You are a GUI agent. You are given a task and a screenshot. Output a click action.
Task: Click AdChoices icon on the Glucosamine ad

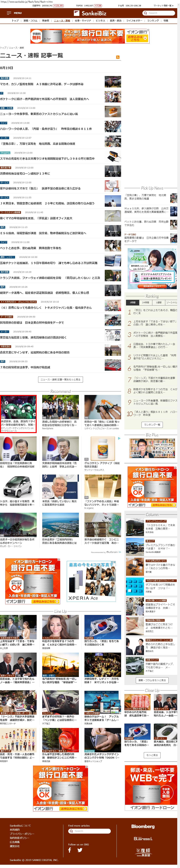pyautogui.click(x=119, y=438)
